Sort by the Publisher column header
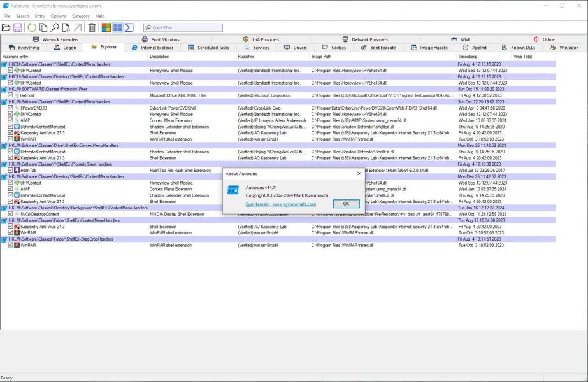 [273, 57]
